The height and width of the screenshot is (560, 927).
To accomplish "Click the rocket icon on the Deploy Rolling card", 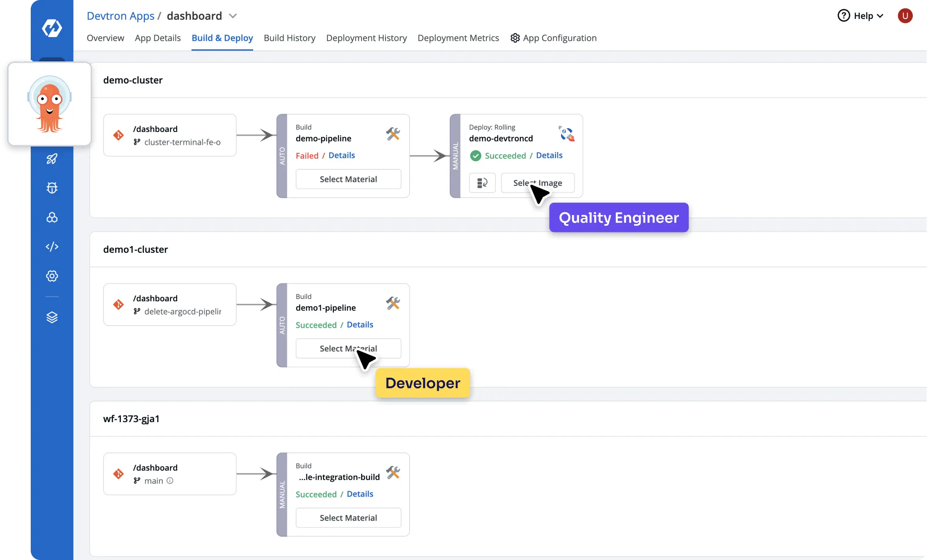I will click(x=565, y=134).
